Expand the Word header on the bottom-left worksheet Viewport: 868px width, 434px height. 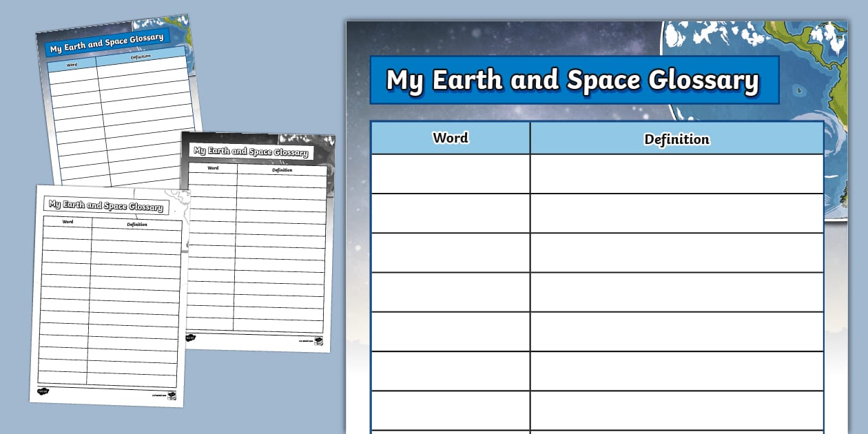68,221
